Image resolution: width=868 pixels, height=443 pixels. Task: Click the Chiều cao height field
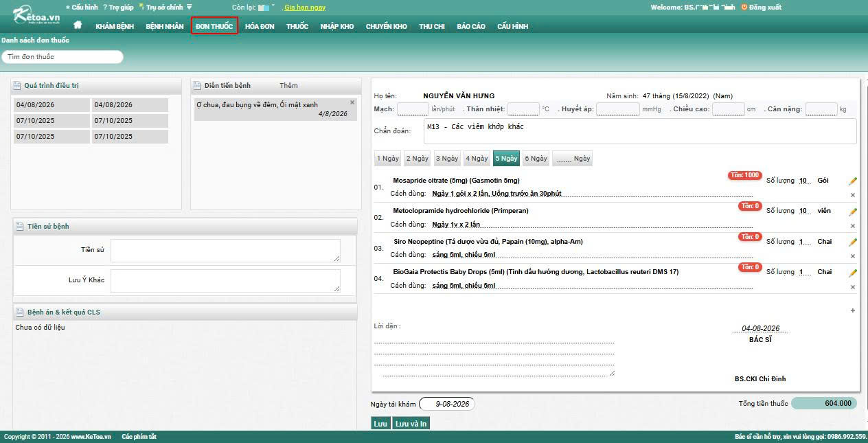pyautogui.click(x=729, y=109)
